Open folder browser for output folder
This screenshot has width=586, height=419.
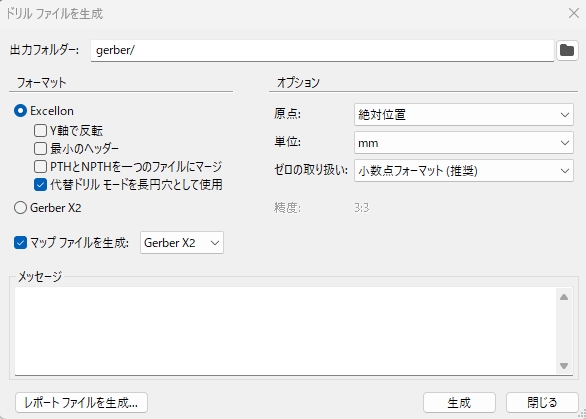(567, 50)
